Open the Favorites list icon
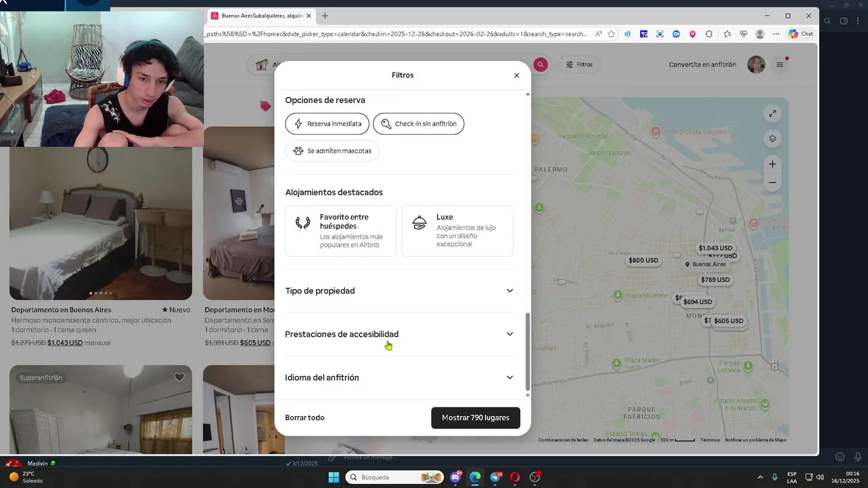This screenshot has height=488, width=868. [728, 34]
